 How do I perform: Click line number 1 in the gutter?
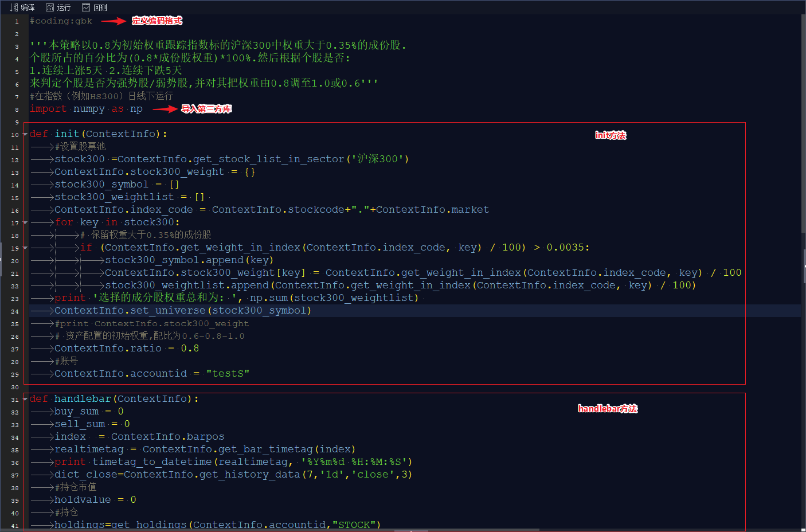coord(17,21)
